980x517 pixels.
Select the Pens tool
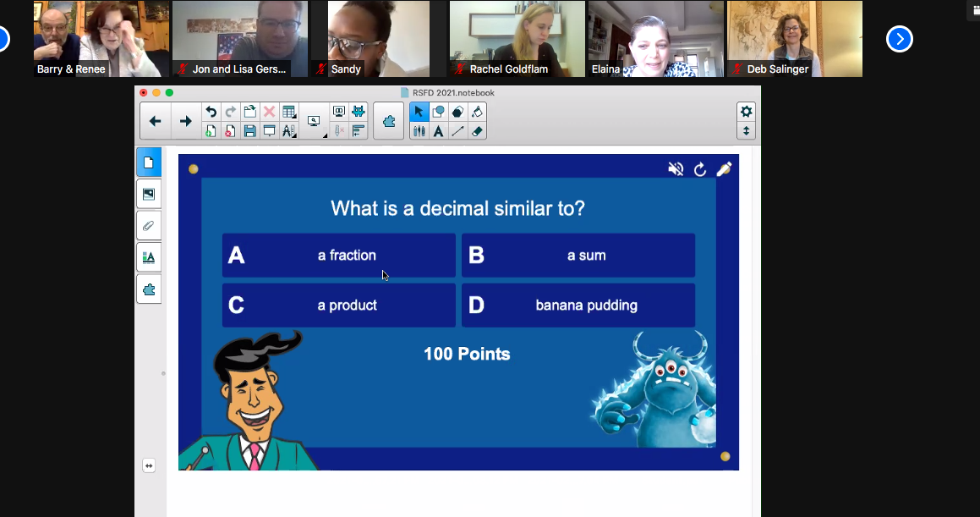(x=419, y=130)
